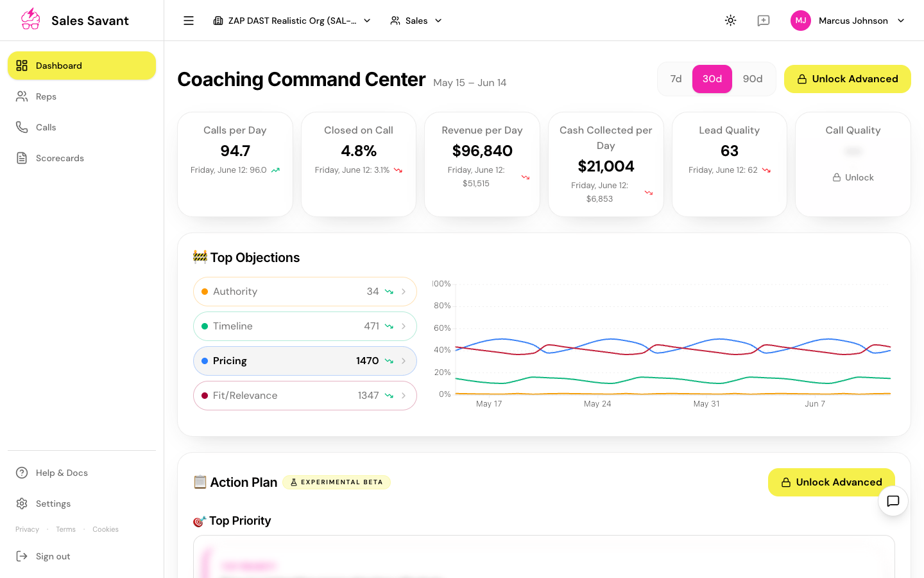This screenshot has height=578, width=924.
Task: Click the Calls phone icon
Action: (22, 127)
